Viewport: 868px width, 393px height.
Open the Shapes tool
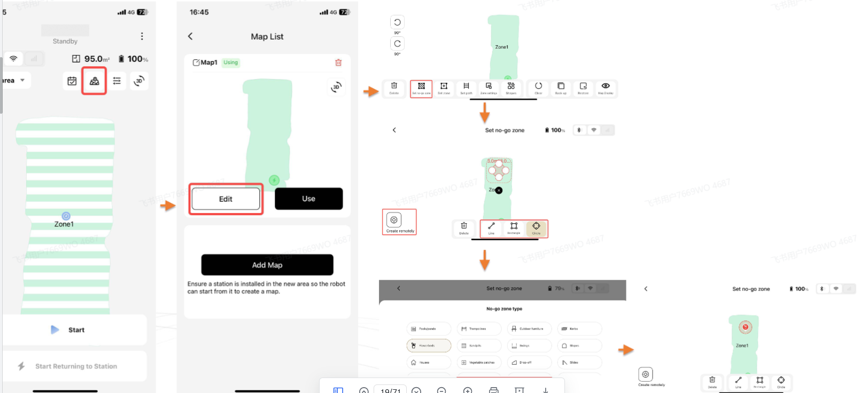[511, 88]
